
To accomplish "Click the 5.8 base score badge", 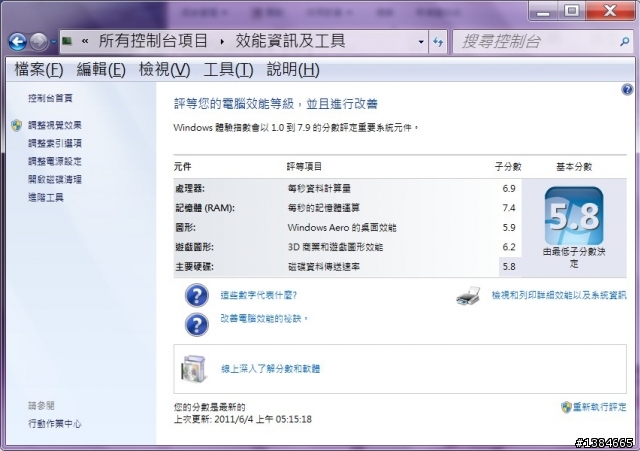I will point(574,216).
